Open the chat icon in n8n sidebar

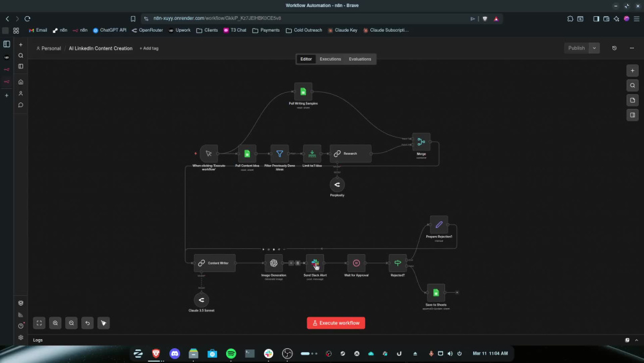point(21,105)
